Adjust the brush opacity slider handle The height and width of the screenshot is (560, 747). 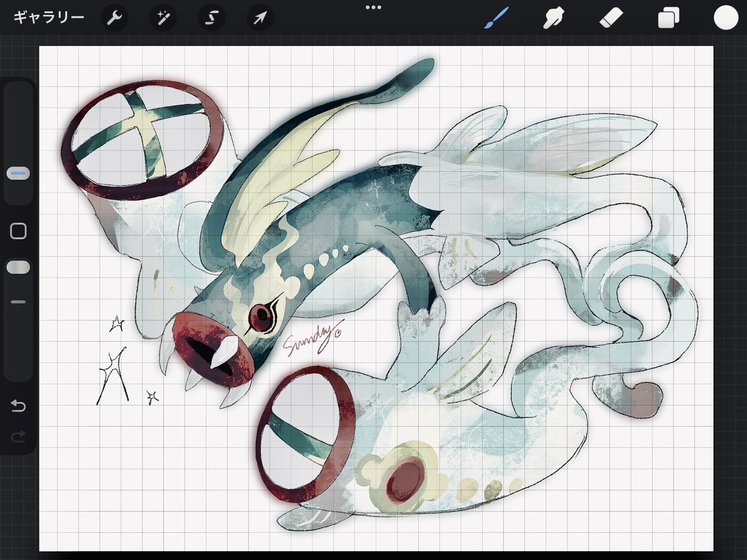[x=18, y=268]
